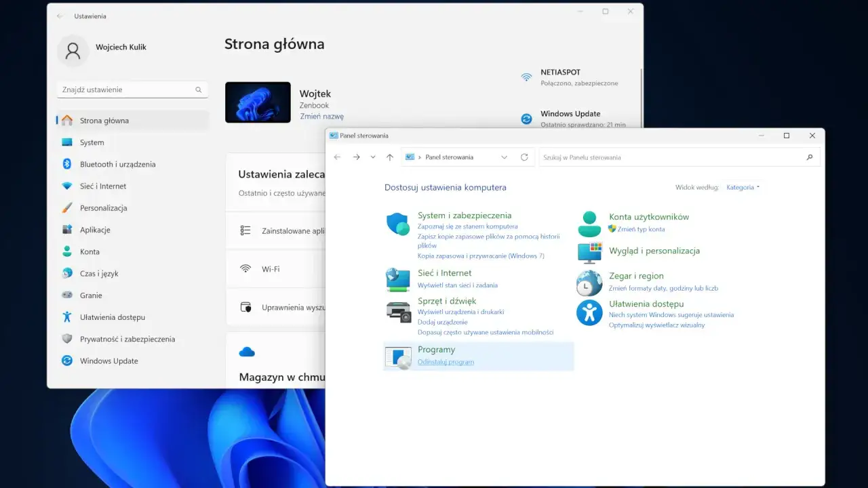
Task: Open Ułatwienia dostępu in Ustawienia sidebar
Action: (x=133, y=317)
